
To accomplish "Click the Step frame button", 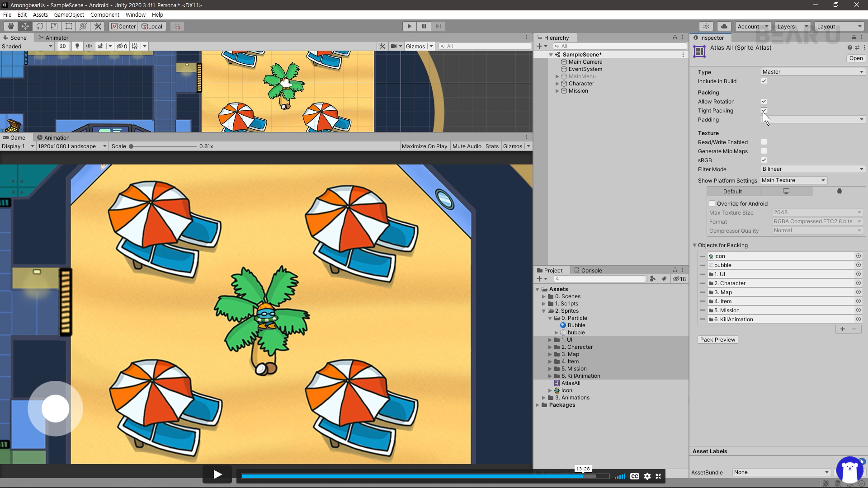I will (439, 26).
